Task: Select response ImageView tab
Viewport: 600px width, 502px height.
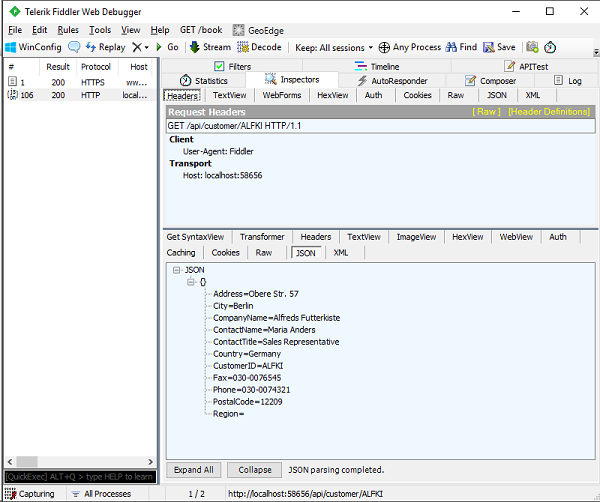Action: coord(416,237)
